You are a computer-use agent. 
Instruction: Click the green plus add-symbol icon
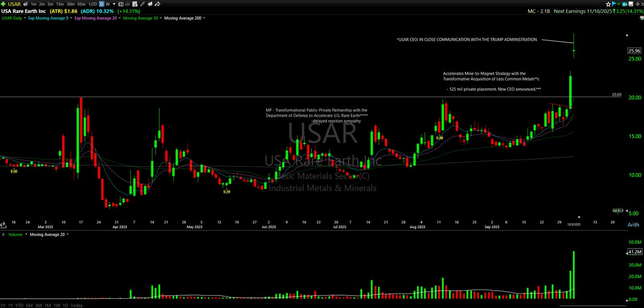point(4,4)
